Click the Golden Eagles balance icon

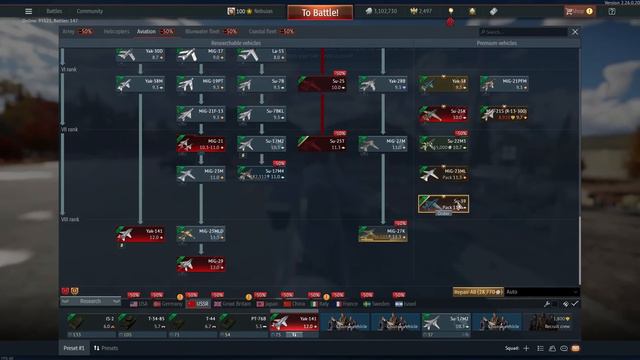point(413,11)
